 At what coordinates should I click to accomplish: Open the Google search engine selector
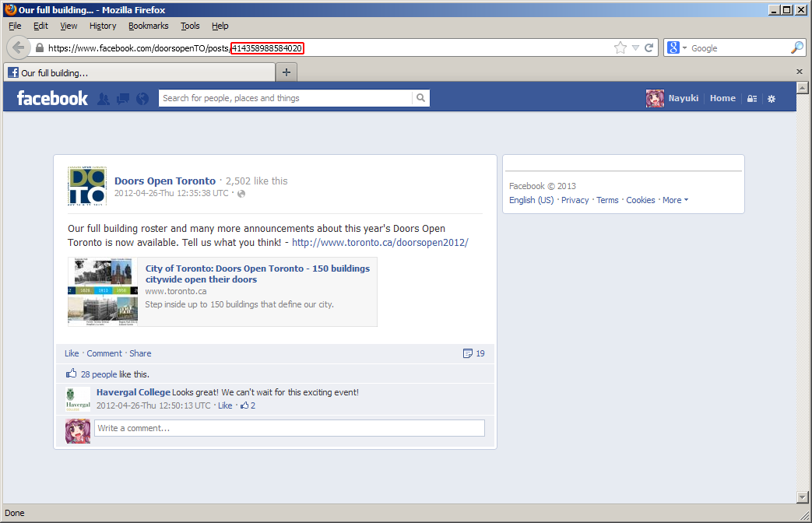pyautogui.click(x=677, y=48)
